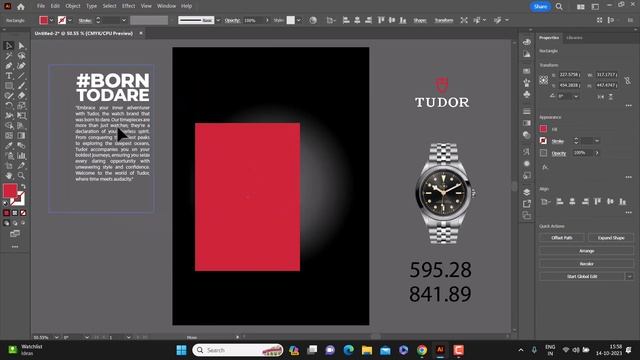
Task: Click the Offset Path button
Action: (562, 238)
